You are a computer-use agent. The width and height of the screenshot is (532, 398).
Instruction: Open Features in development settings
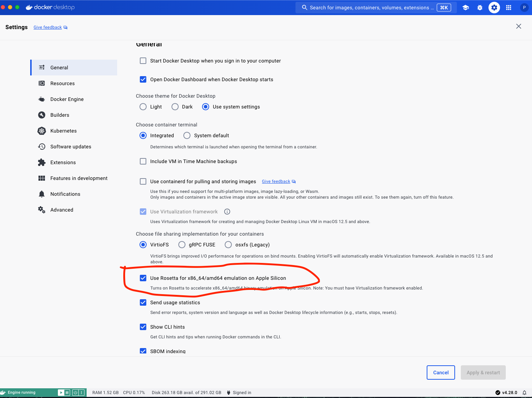[x=74, y=178]
